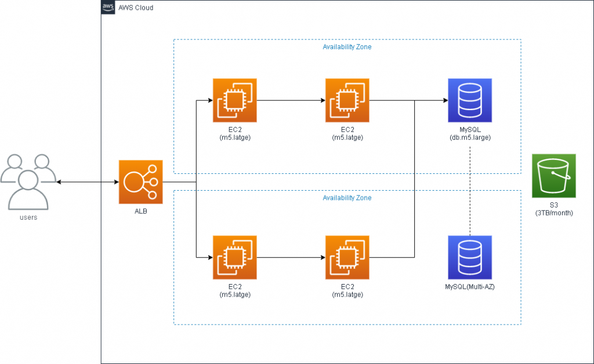This screenshot has height=364, width=594.
Task: Select upper zone EC2 icon nearest MySQL
Action: click(347, 100)
